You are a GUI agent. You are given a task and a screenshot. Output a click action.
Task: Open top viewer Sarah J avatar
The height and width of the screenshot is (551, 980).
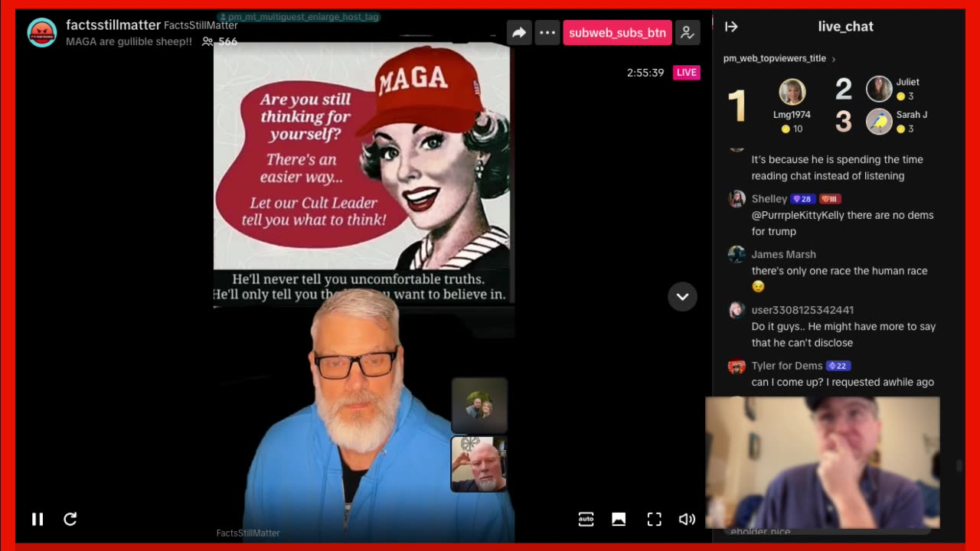click(x=879, y=122)
